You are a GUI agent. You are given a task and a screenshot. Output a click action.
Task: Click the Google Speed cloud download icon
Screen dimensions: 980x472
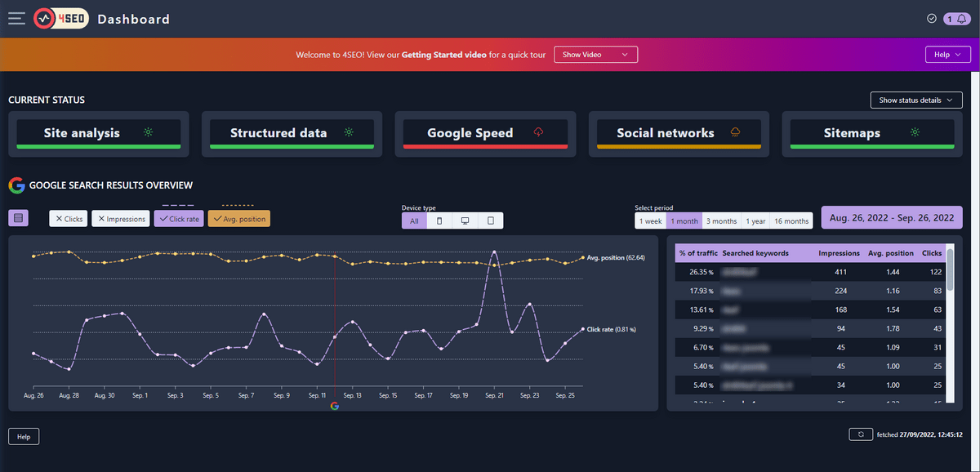click(538, 132)
